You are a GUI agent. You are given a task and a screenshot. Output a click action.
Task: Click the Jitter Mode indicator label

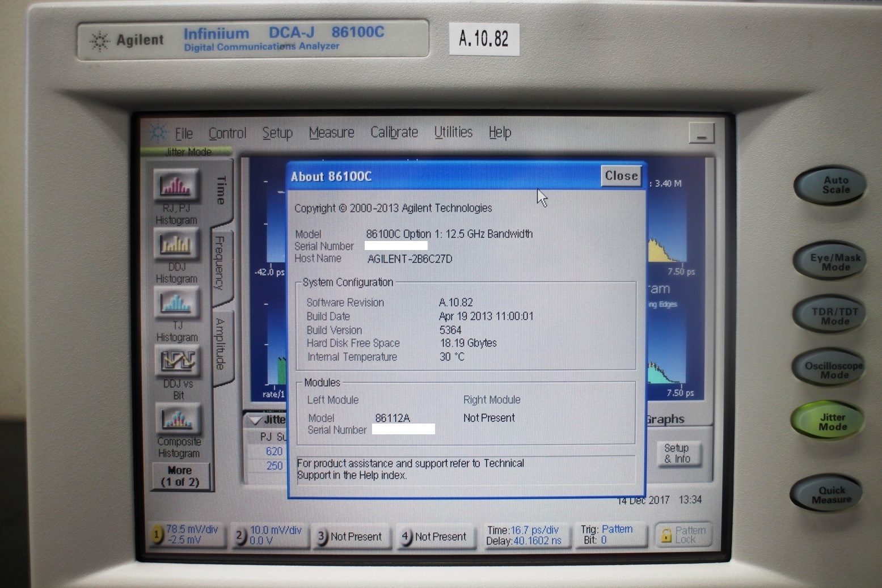tap(188, 152)
